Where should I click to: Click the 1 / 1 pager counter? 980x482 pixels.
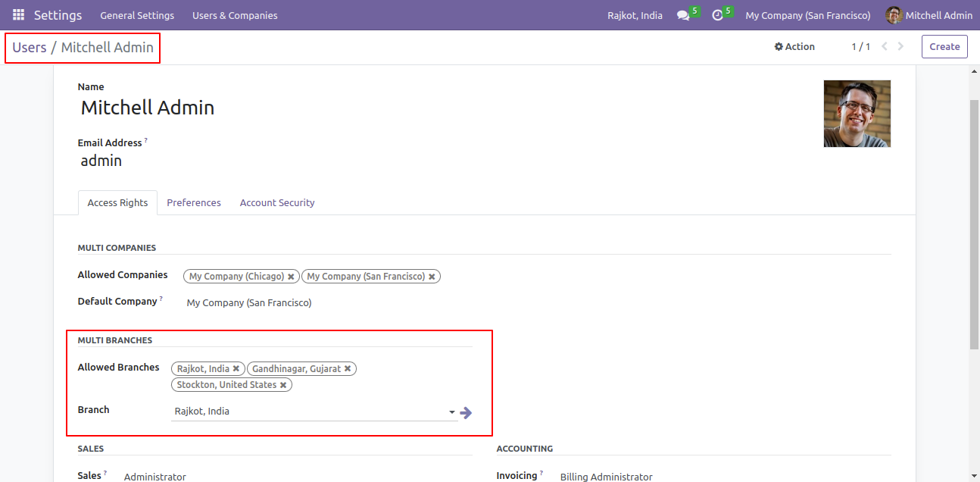coord(860,46)
